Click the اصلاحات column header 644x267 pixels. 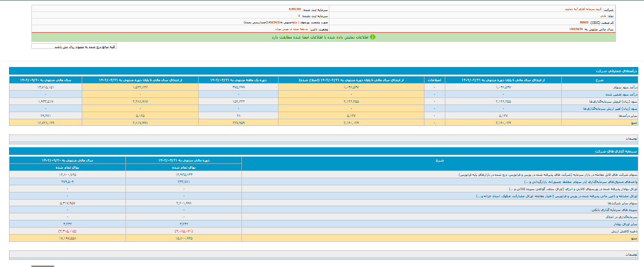434,80
